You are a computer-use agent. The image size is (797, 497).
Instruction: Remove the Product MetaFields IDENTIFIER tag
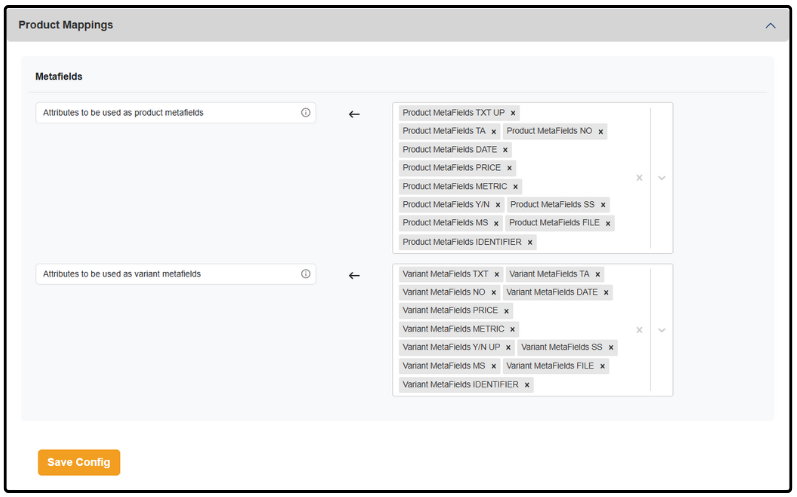tap(530, 242)
